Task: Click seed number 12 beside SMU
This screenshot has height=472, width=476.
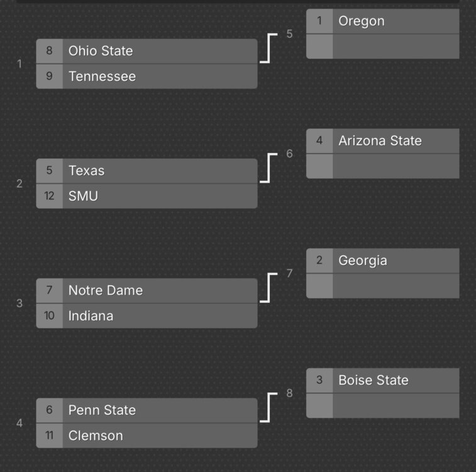Action: (49, 196)
